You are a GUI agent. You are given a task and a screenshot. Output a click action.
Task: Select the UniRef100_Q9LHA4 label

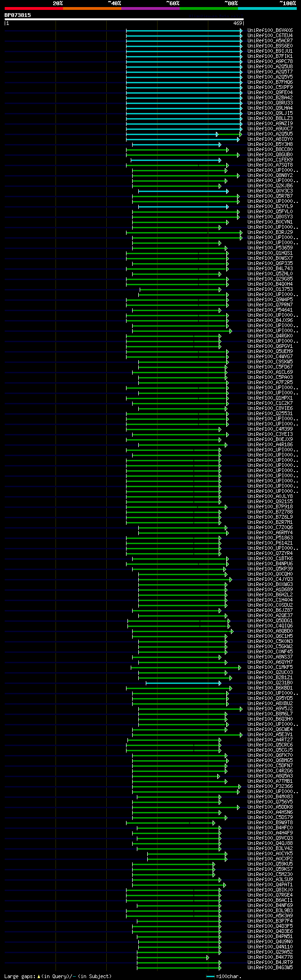point(270,108)
